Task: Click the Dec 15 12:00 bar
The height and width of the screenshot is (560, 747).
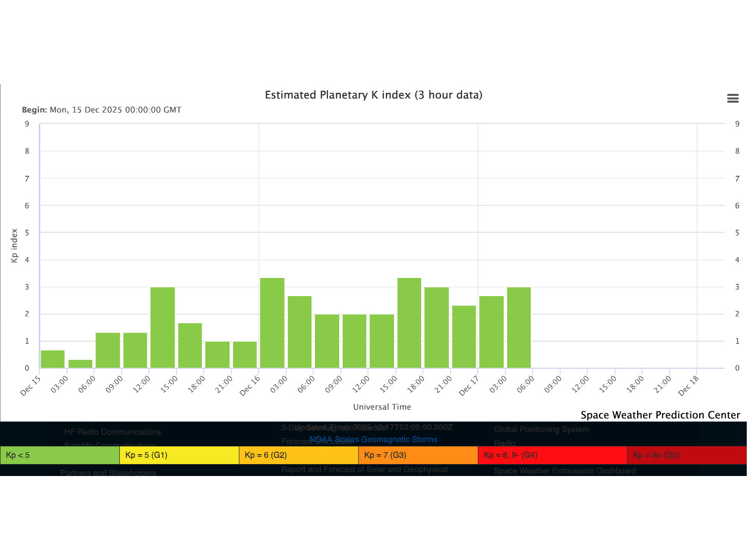Action: (x=162, y=328)
